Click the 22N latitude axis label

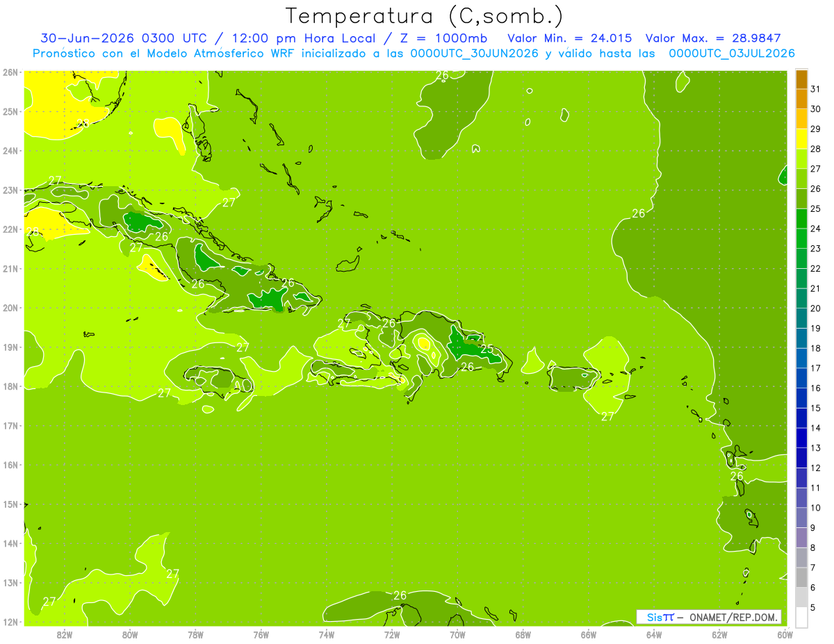coord(10,229)
